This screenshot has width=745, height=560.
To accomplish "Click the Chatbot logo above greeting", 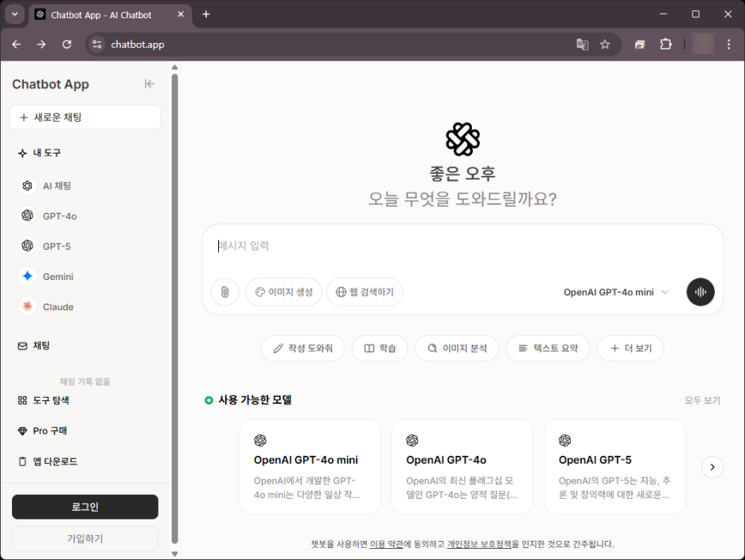I will [x=462, y=139].
